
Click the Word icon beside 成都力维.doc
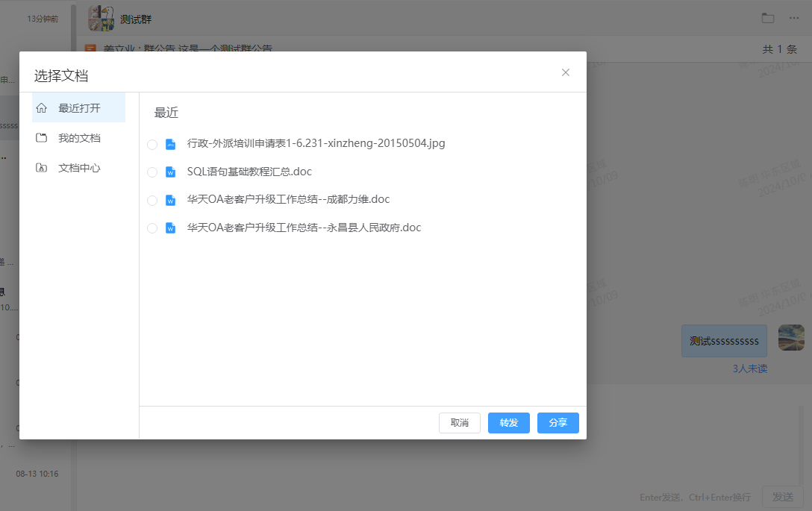tap(170, 201)
